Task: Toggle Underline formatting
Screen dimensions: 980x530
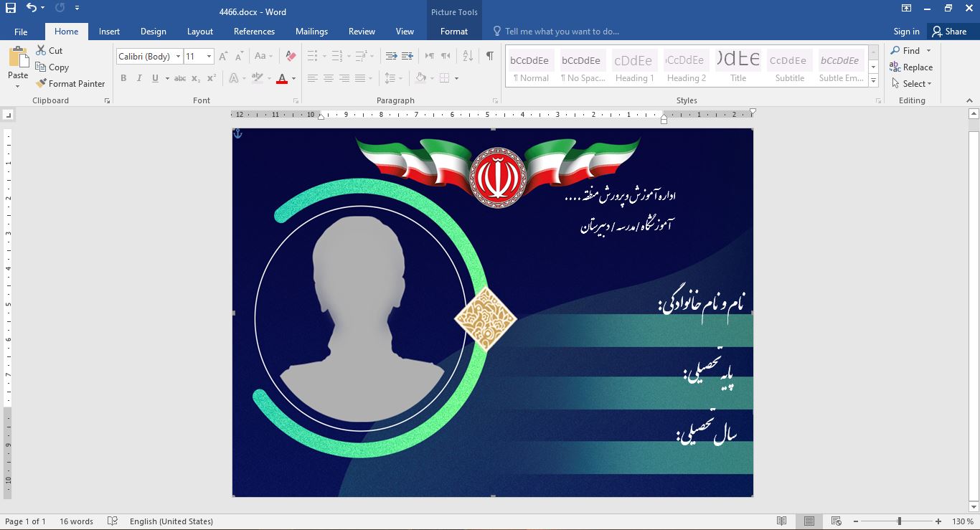Action: click(x=155, y=78)
